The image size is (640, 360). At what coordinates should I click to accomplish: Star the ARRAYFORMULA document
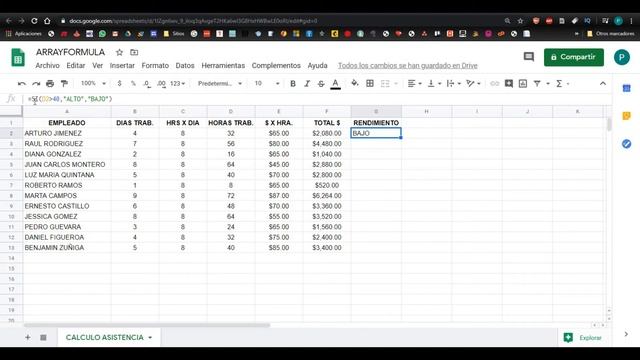[x=119, y=52]
